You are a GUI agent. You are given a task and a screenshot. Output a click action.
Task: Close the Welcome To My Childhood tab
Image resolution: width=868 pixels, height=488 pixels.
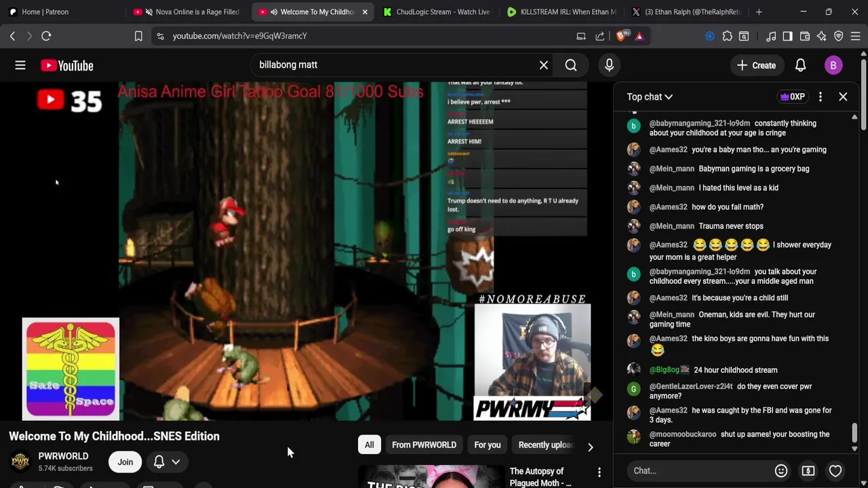coord(365,12)
